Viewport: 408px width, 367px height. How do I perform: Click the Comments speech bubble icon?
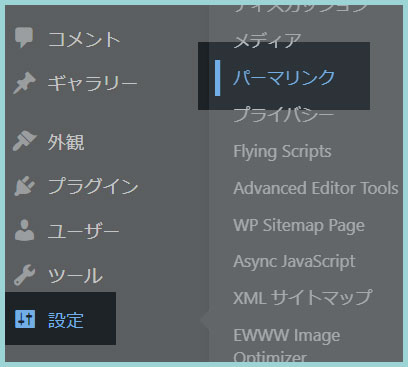tap(24, 37)
